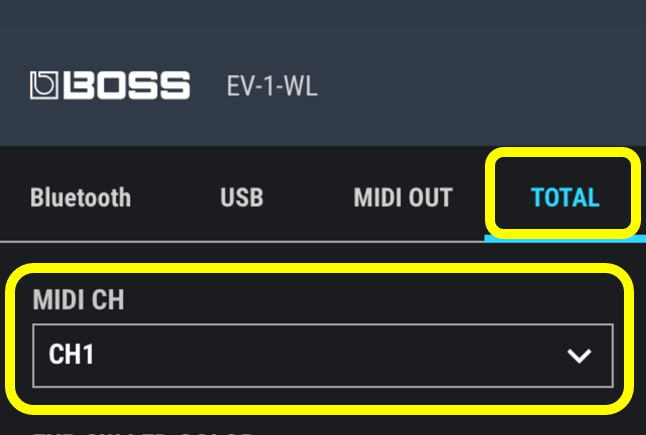Expand the MIDI CH dropdown
The height and width of the screenshot is (435, 646).
click(322, 355)
